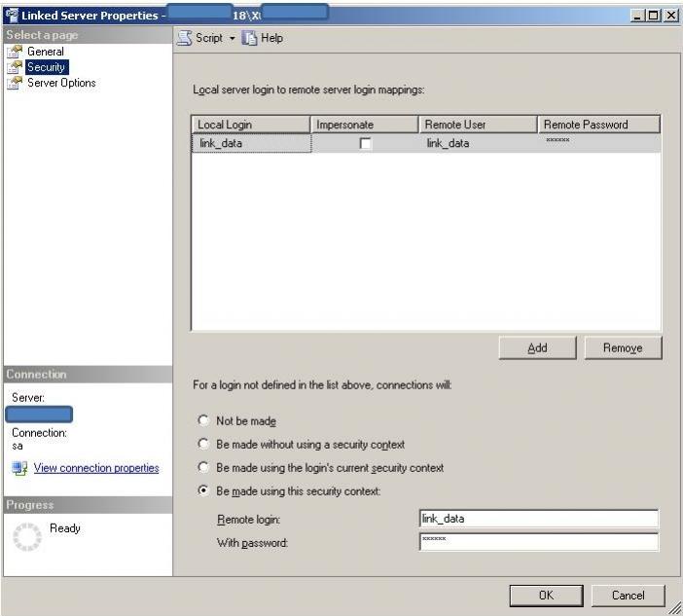Maximize the Linked Server Properties window
The image size is (683, 616).
[654, 16]
